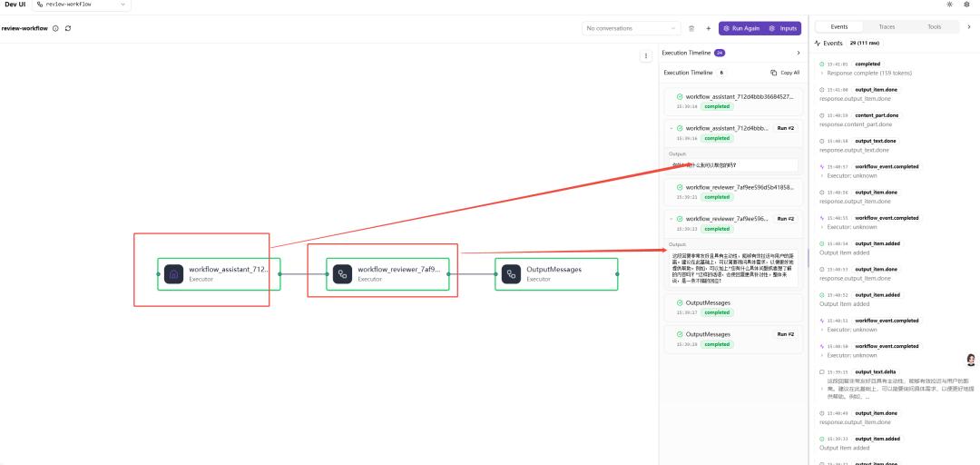Click the Run Again button
The height and width of the screenshot is (465, 980).
click(x=741, y=28)
